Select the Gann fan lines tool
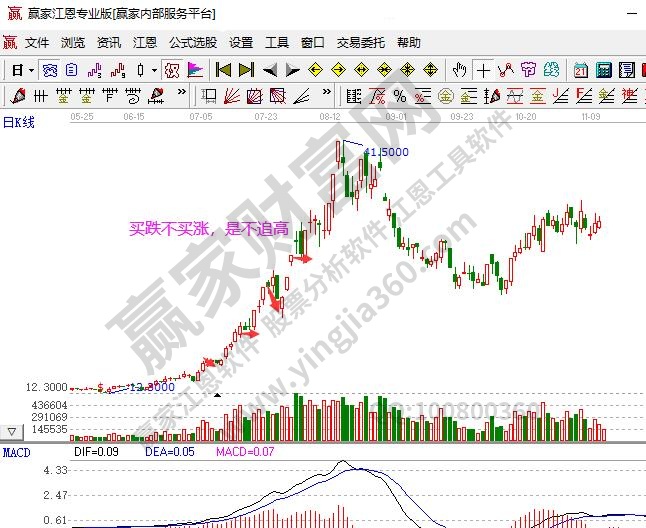646x528 pixels. [232, 96]
